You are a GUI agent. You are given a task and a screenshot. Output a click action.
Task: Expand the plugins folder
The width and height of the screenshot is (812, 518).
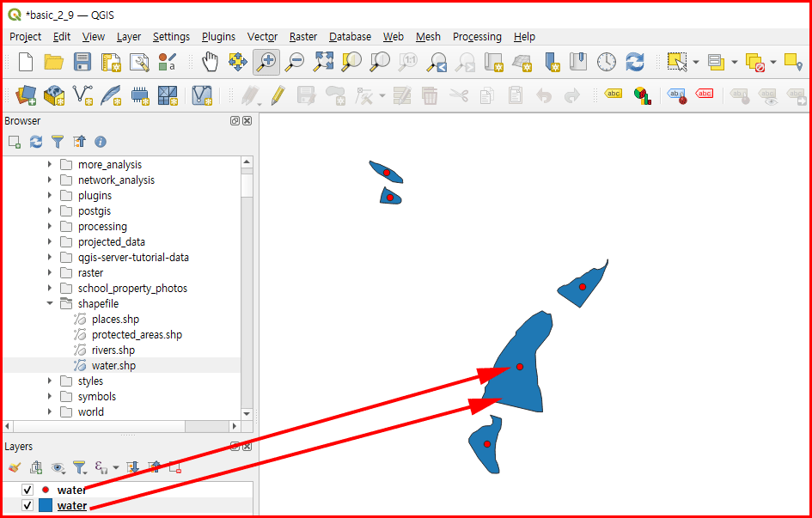coord(50,196)
